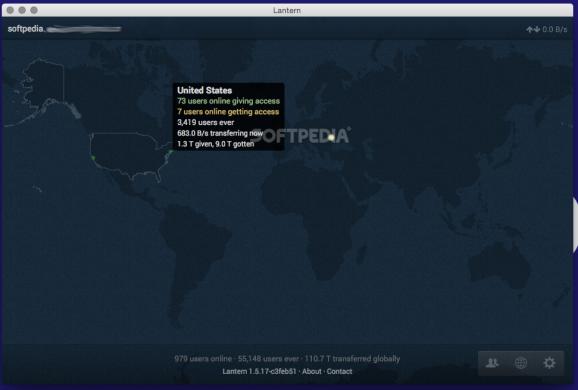Select the glowing yellow peer dot in Europe
The height and width of the screenshot is (390, 578).
point(331,137)
